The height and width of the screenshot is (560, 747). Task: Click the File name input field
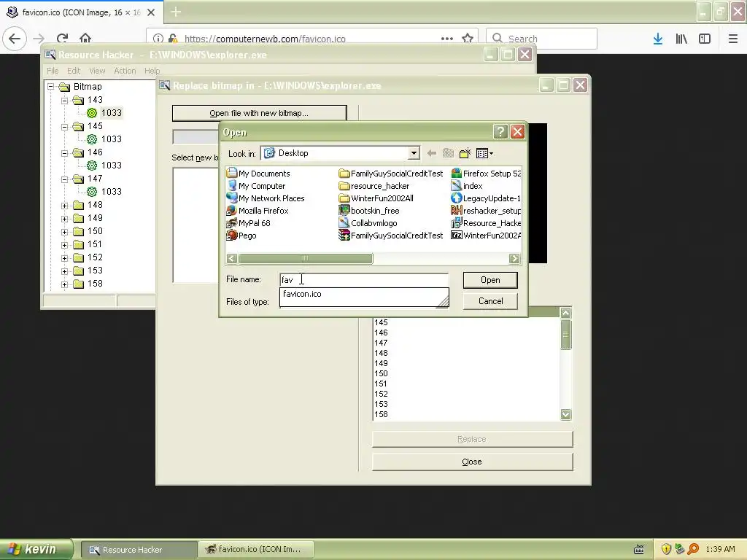click(x=364, y=280)
